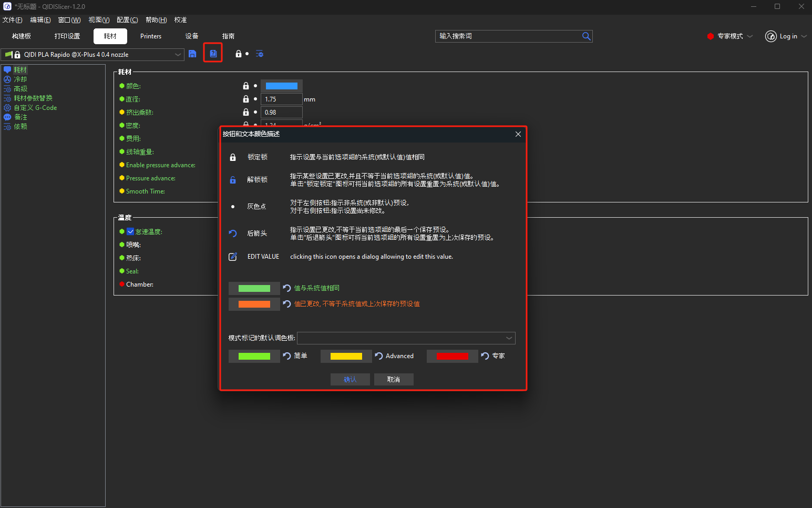Open the filament preset dropdown QIDI PLA Rapido
Image resolution: width=812 pixels, height=508 pixels.
coord(92,55)
